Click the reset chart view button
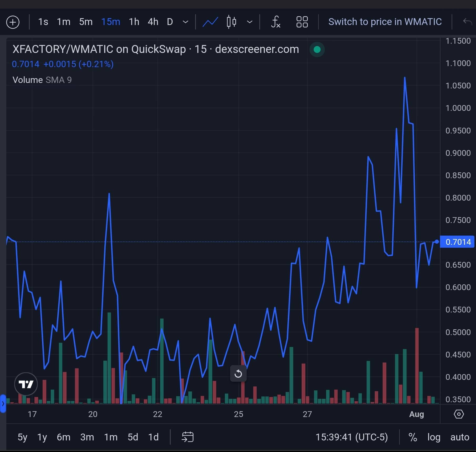 point(238,373)
